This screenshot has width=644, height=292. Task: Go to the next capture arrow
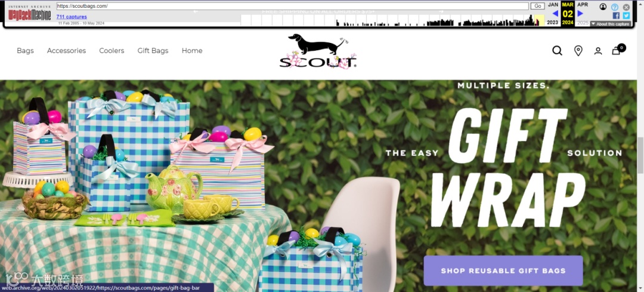(580, 14)
